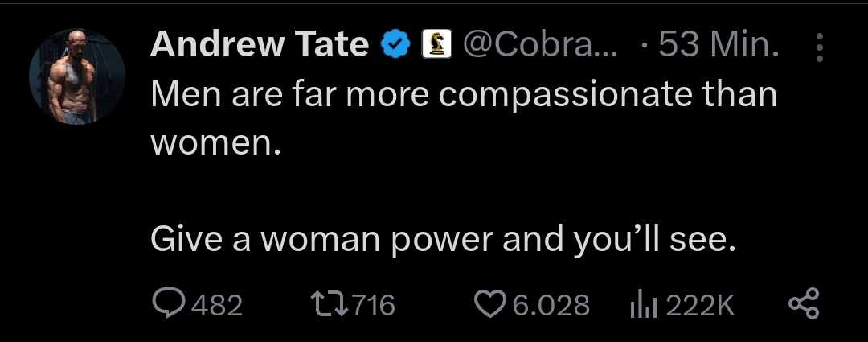868x342 pixels.
Task: Select the 222K views count
Action: click(x=699, y=305)
